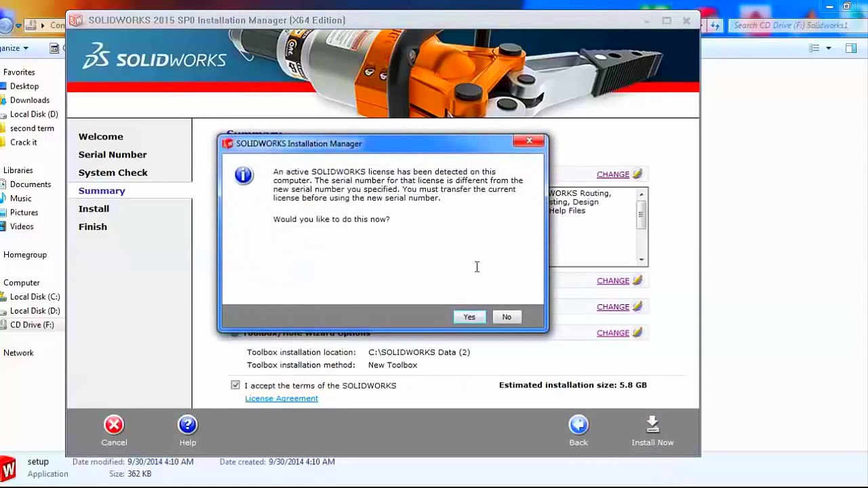
Task: Open the Organize dropdown in Explorer
Action: click(14, 48)
